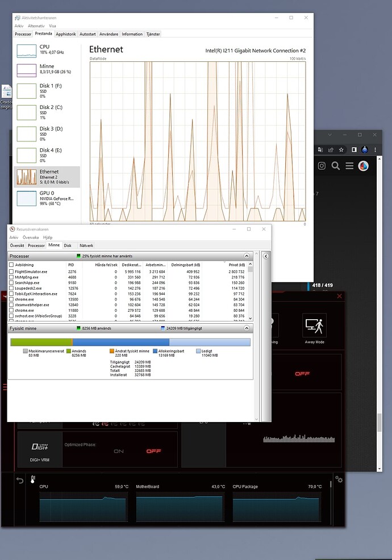Open the hamburger menu on the web page
The height and width of the screenshot is (560, 392).
(349, 166)
